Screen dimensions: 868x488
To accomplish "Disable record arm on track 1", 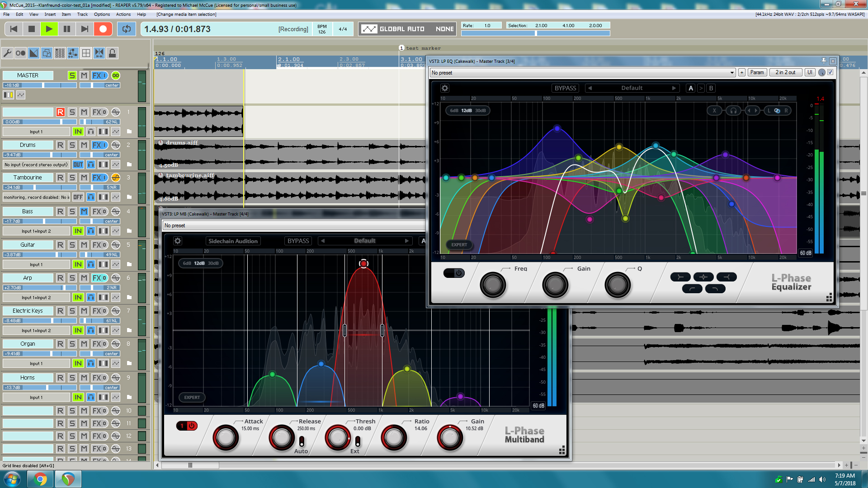I will click(x=60, y=112).
